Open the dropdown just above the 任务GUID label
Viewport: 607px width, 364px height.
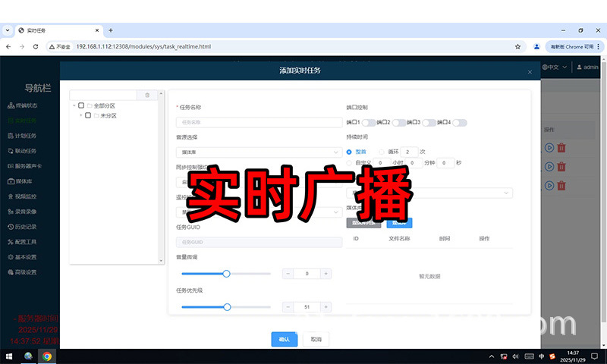259,212
